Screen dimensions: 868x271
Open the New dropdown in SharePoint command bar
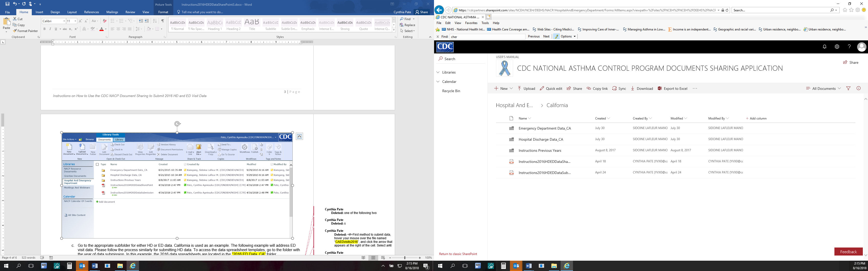coord(503,89)
